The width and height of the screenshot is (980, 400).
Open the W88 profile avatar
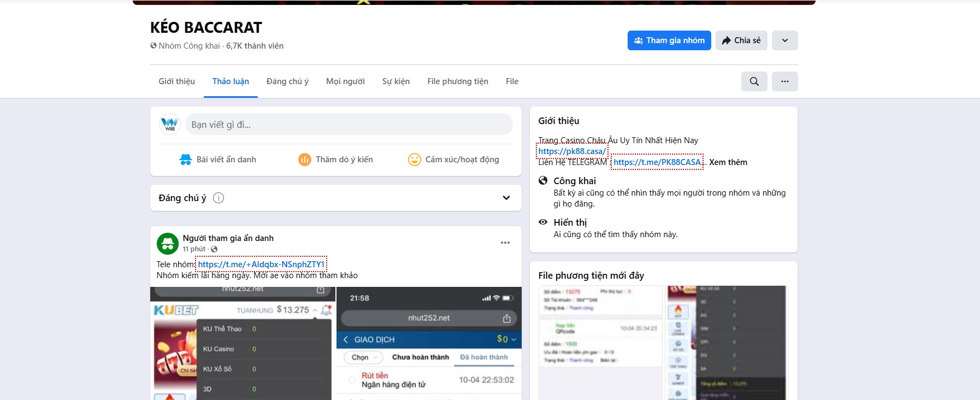[x=170, y=124]
